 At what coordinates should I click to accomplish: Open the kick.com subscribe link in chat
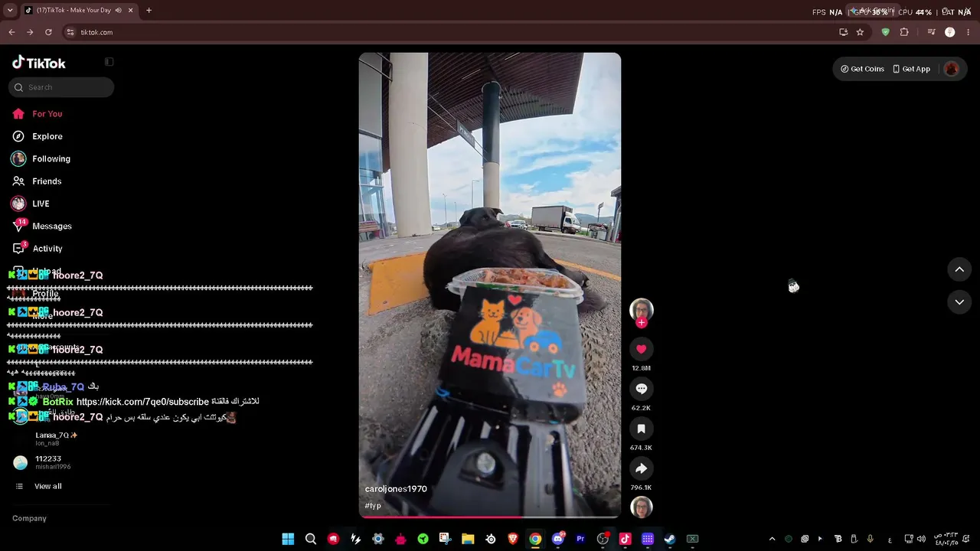point(142,402)
